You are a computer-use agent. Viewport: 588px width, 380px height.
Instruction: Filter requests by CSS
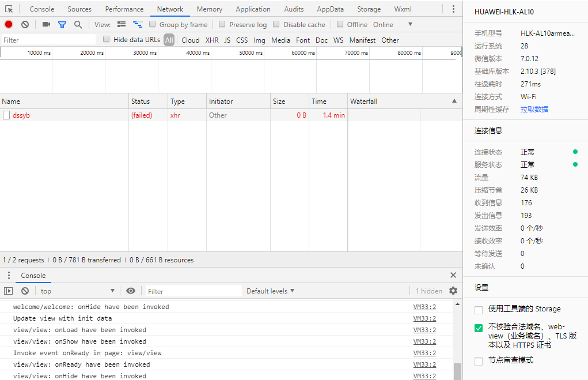tap(242, 40)
